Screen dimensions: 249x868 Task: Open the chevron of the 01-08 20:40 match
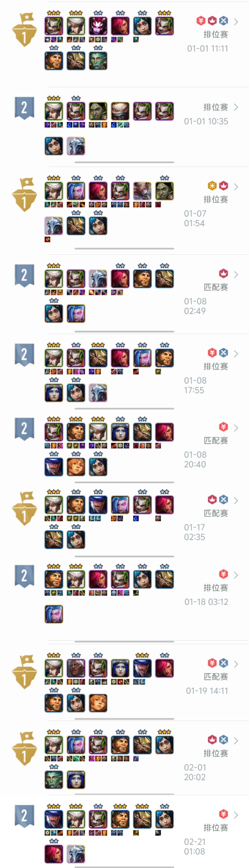pyautogui.click(x=236, y=428)
